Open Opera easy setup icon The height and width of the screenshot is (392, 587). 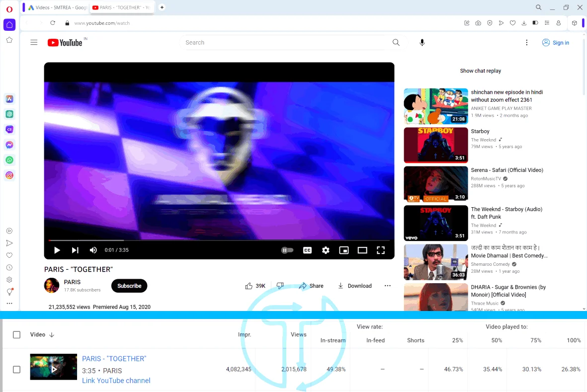coord(547,23)
